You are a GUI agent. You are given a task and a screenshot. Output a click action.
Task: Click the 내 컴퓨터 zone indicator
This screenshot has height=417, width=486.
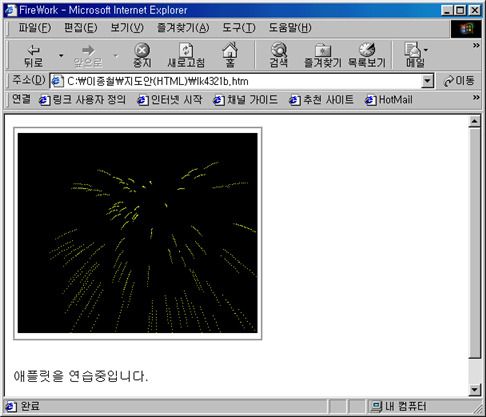(399, 406)
